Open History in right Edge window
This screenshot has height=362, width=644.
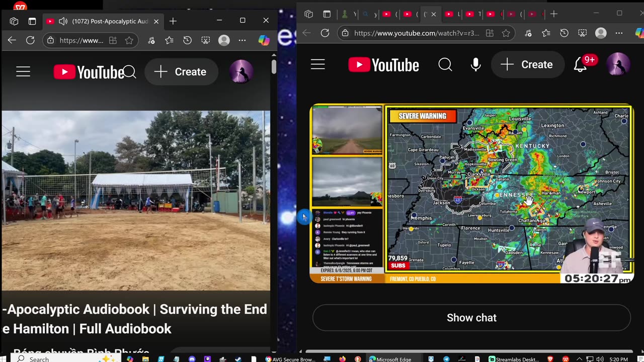[564, 33]
